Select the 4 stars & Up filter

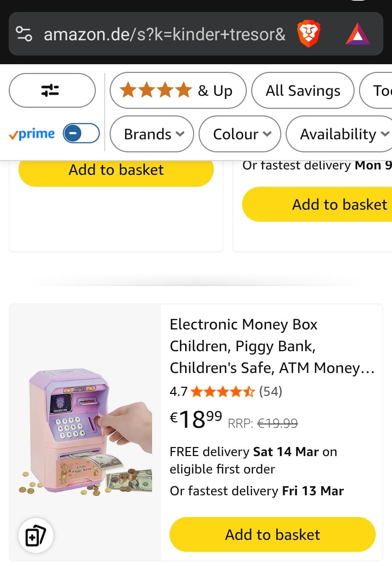point(178,90)
